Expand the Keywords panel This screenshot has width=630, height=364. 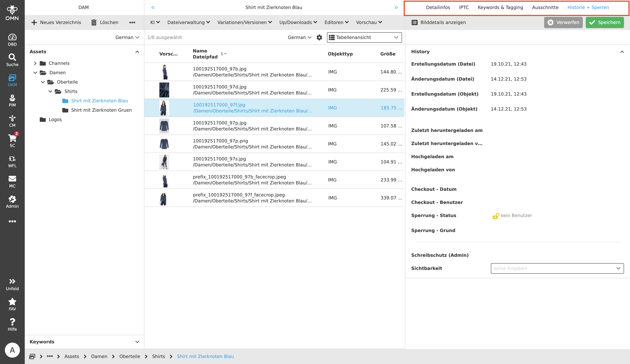click(137, 342)
